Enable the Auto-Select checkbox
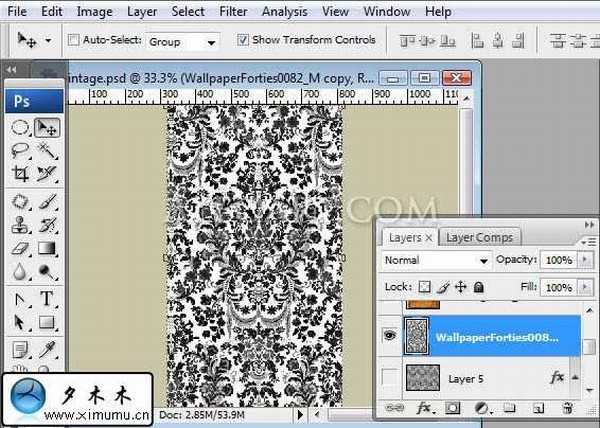600x428 pixels. [x=74, y=41]
